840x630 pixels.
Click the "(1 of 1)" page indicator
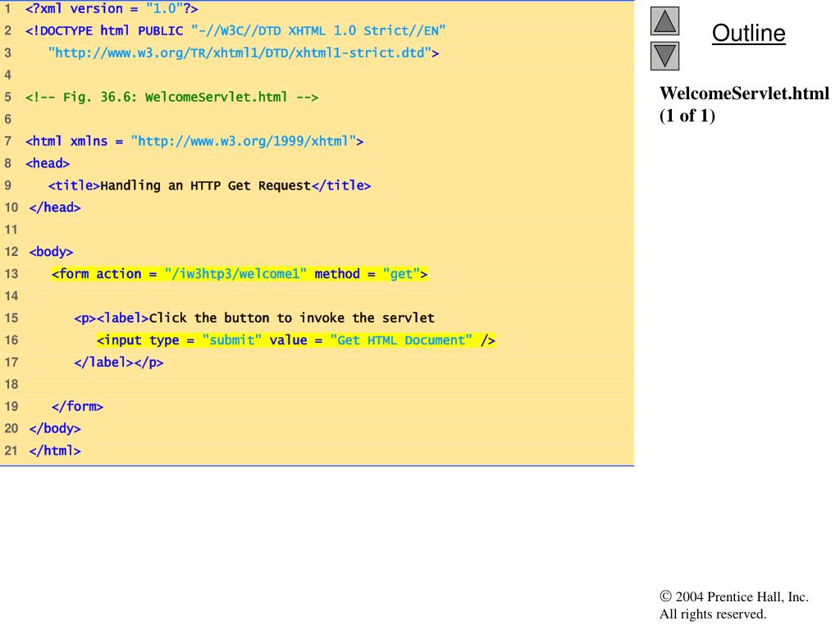pos(687,116)
